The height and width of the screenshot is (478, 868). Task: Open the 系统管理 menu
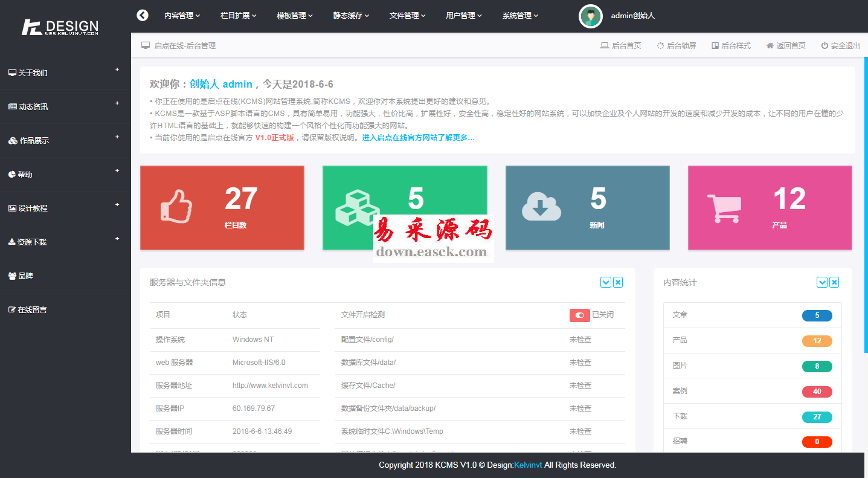pyautogui.click(x=520, y=16)
